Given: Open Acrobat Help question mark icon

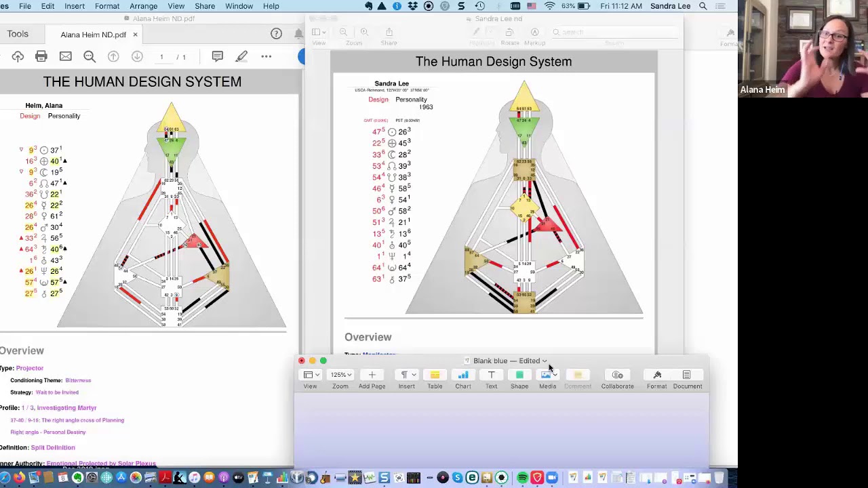Looking at the screenshot, I should (276, 34).
